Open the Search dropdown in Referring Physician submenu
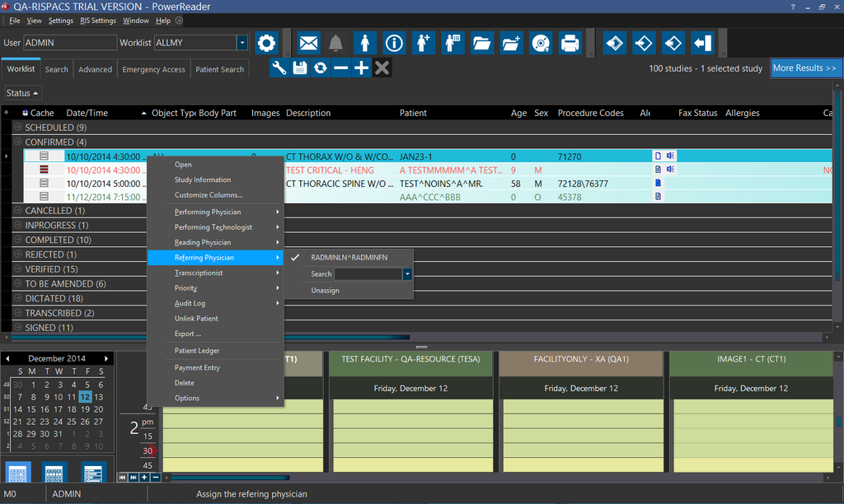Screen dimensions: 844x504 tap(407, 274)
